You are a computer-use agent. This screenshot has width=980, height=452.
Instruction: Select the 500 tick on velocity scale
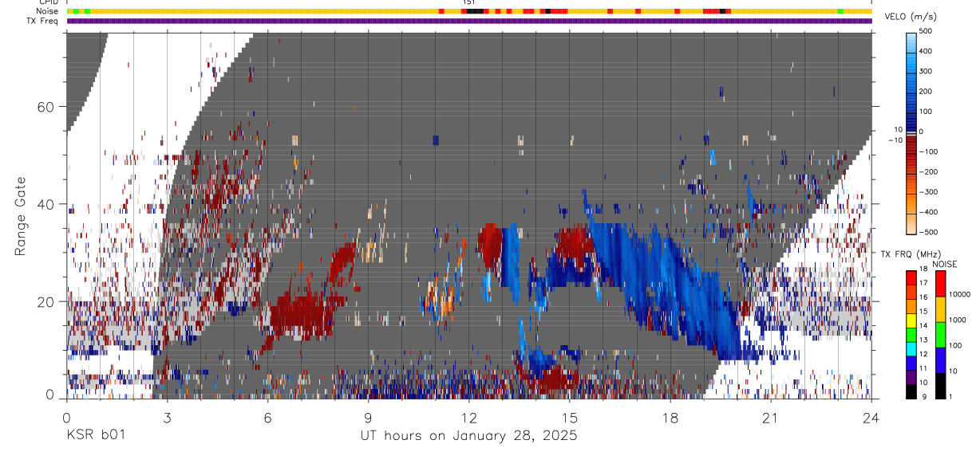coord(927,31)
